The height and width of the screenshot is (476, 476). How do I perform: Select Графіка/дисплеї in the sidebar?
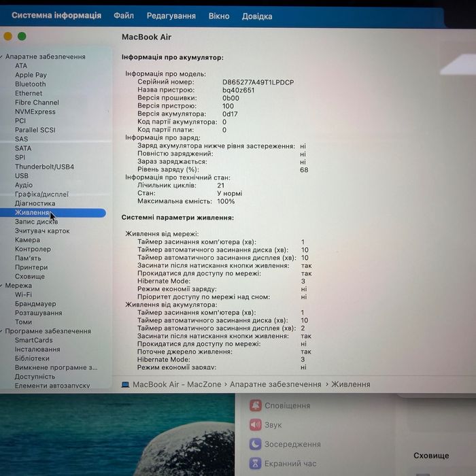42,194
